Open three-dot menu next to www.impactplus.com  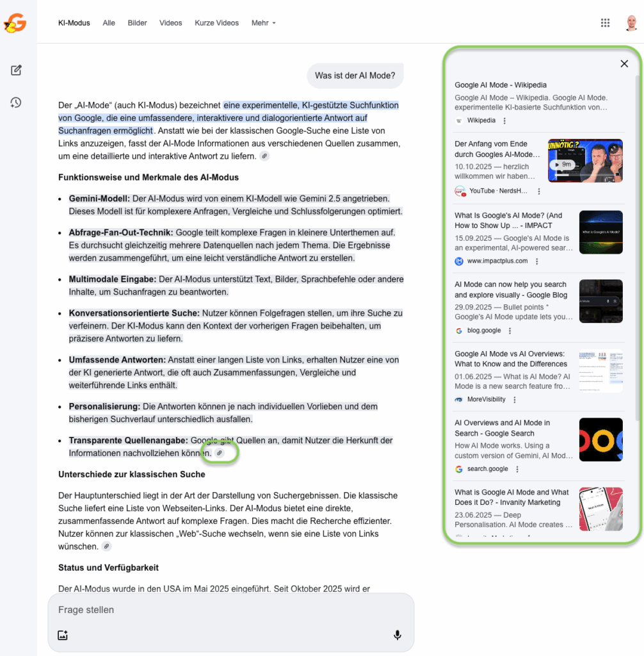click(x=536, y=261)
